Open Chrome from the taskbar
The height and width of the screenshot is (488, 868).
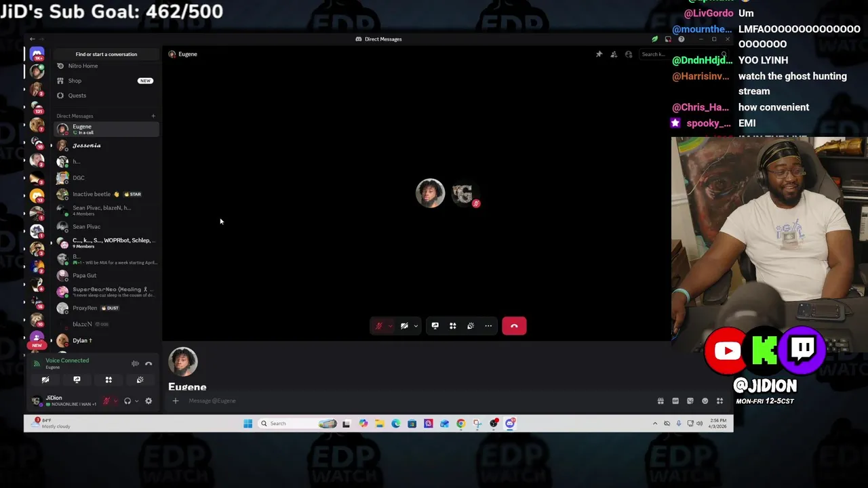(x=461, y=424)
